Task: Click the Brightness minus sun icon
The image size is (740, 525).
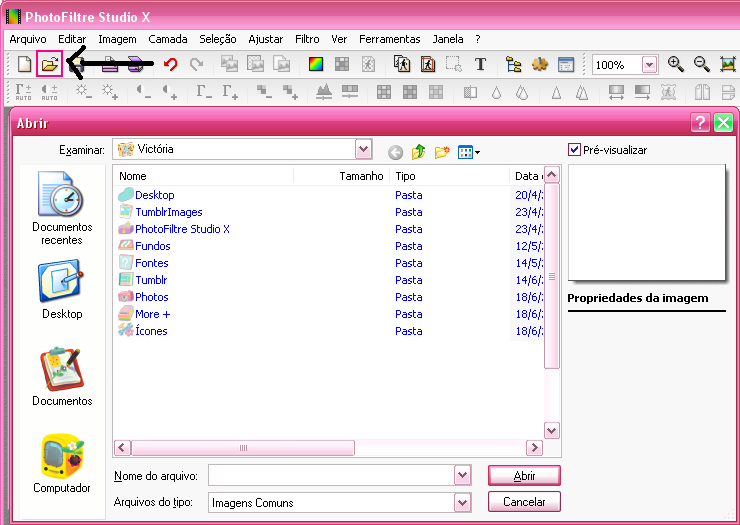Action: pyautogui.click(x=84, y=92)
